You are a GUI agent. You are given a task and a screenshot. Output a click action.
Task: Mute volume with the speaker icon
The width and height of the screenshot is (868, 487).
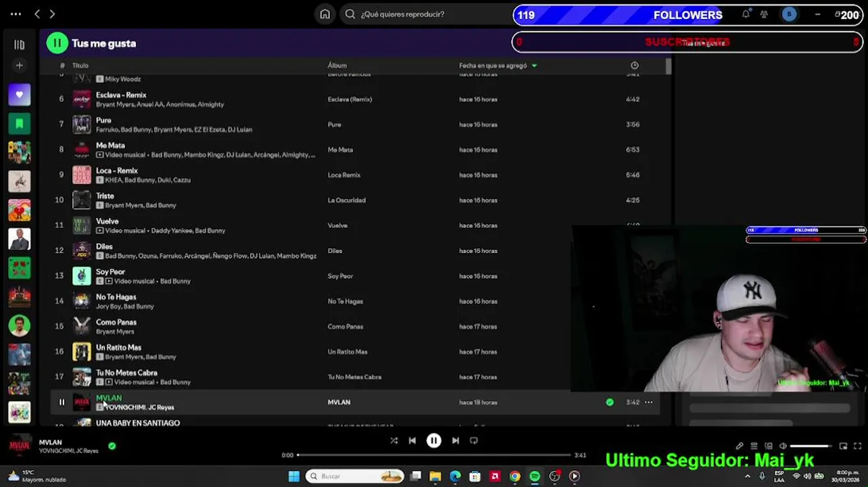783,446
